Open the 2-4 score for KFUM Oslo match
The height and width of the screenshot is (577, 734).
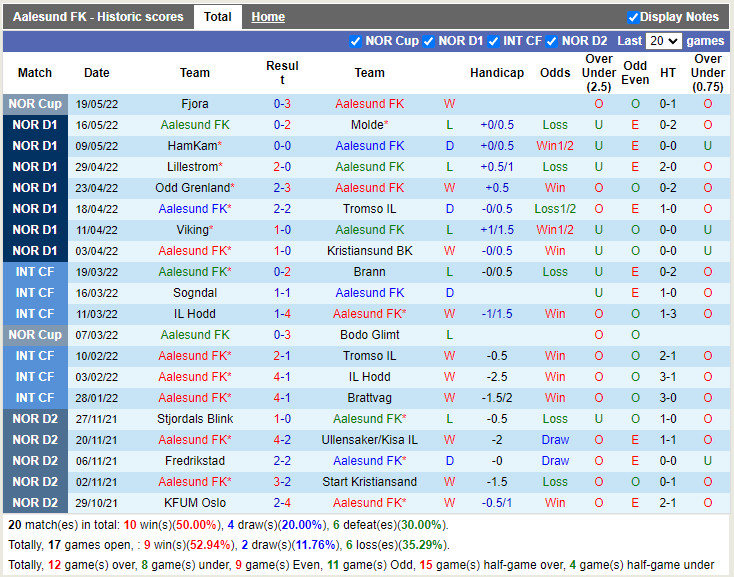[282, 503]
